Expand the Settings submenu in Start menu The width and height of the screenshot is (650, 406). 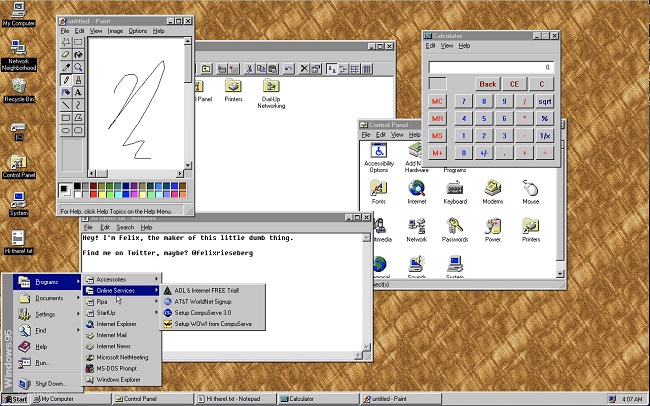(48, 314)
